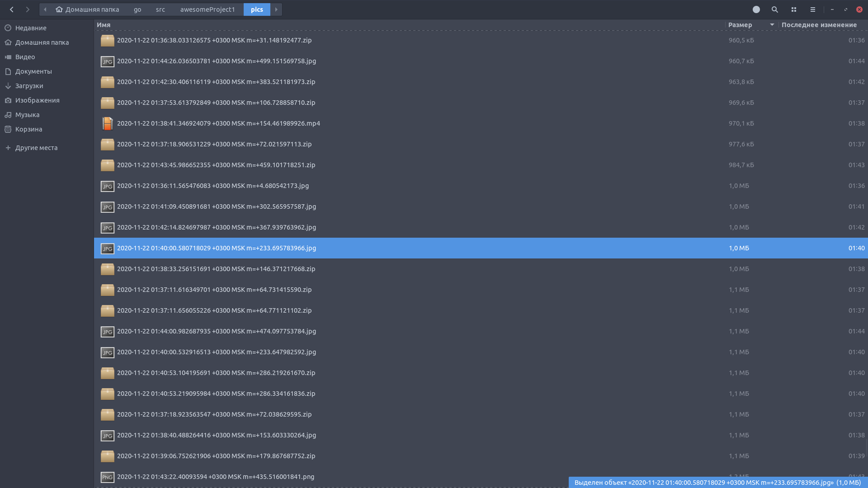Open the hamburger menu
Viewport: 868px width, 488px height.
(x=812, y=9)
